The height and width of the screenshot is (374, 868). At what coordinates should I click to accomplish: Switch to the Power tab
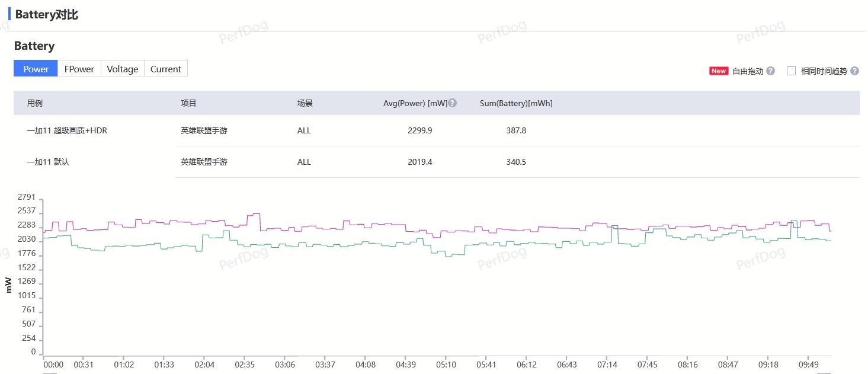tap(36, 69)
